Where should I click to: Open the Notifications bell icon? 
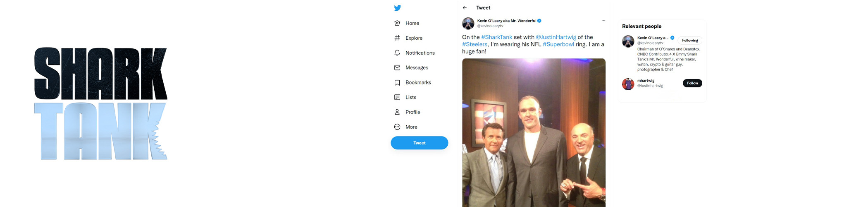pos(397,53)
